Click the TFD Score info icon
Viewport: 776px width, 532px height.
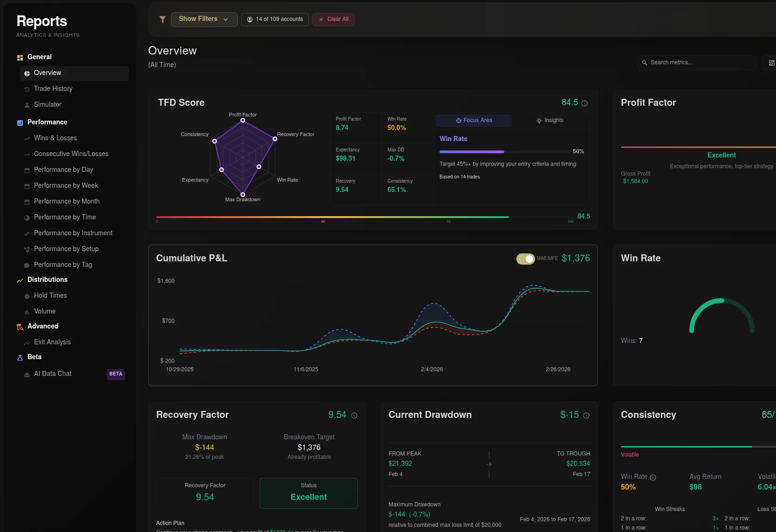(584, 103)
